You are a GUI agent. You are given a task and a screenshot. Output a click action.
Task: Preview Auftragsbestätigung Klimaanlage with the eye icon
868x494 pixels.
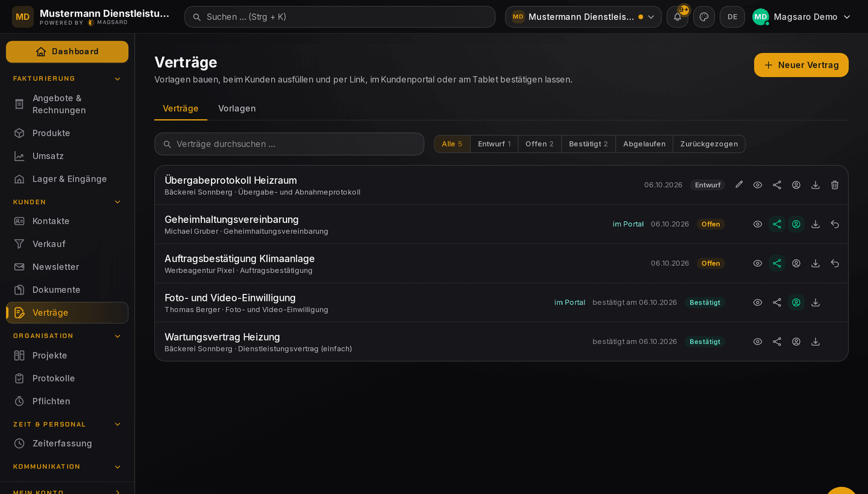[758, 263]
